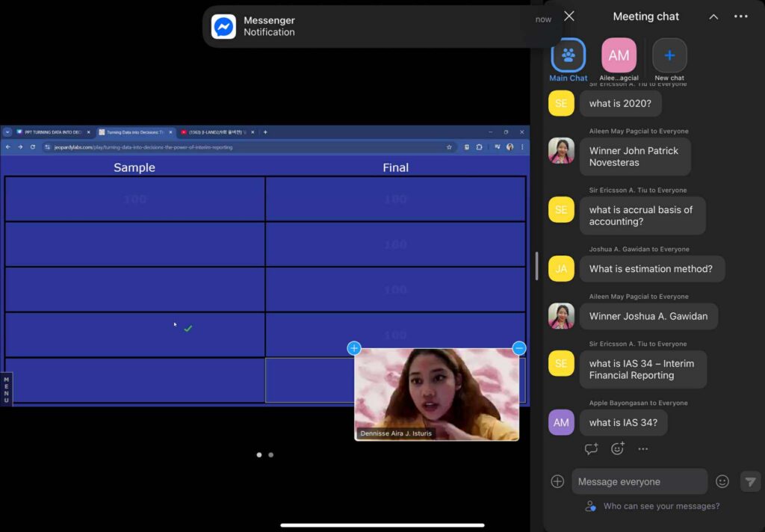Open the emoji picker in composer
This screenshot has height=532, width=765.
(x=722, y=482)
